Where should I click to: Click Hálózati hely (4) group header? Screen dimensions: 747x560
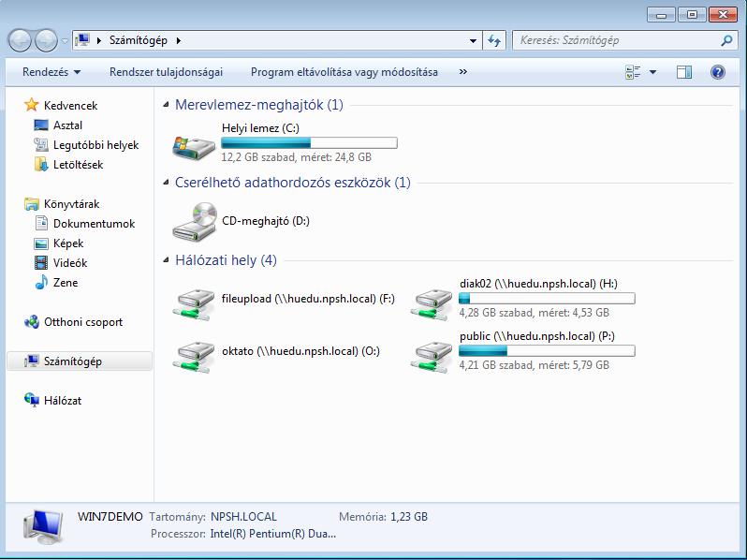pyautogui.click(x=226, y=260)
